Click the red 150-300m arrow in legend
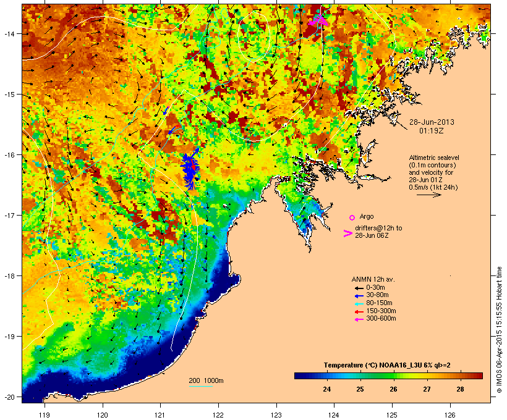 (x=359, y=312)
